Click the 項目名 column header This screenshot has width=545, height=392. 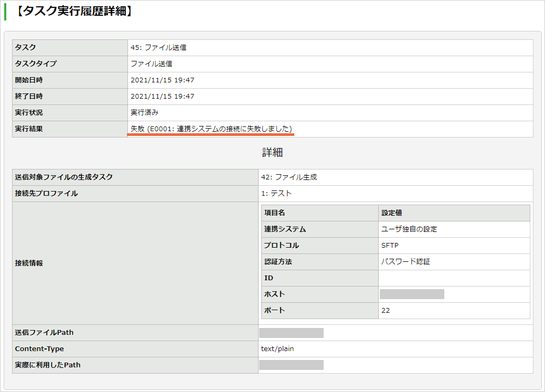[x=320, y=213]
